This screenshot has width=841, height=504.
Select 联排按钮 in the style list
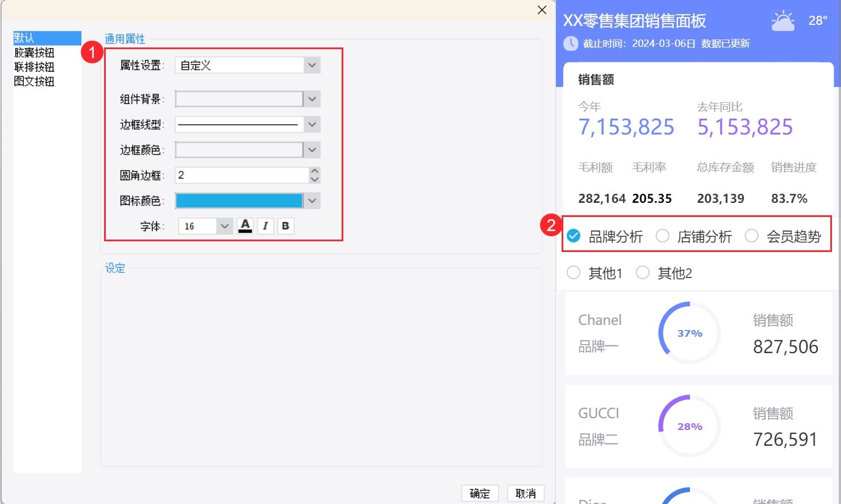tap(34, 67)
